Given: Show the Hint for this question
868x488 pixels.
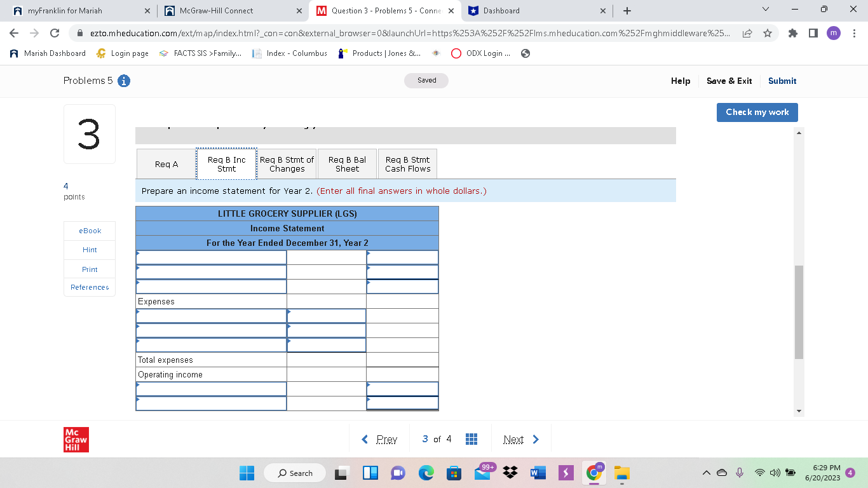Looking at the screenshot, I should [90, 250].
